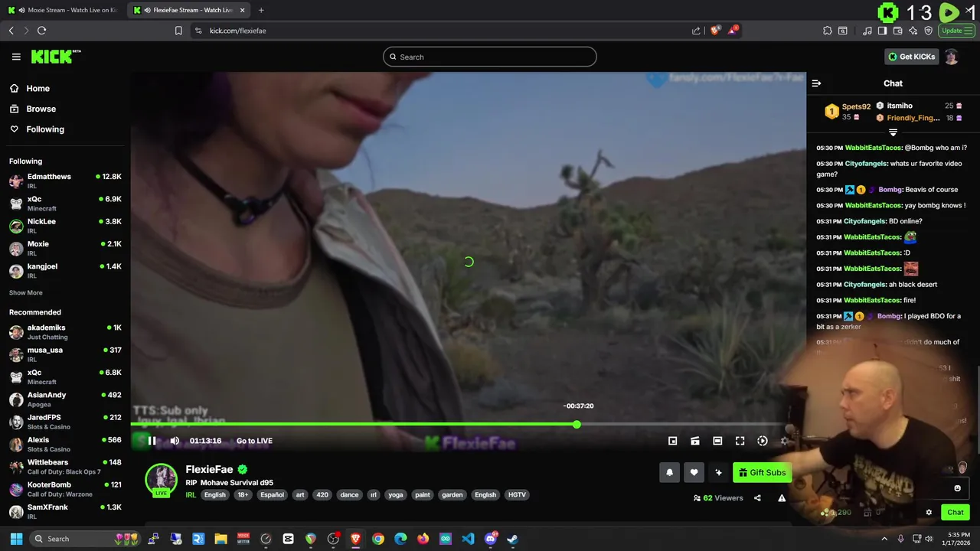
Task: Select the HGTV tag
Action: pyautogui.click(x=518, y=495)
